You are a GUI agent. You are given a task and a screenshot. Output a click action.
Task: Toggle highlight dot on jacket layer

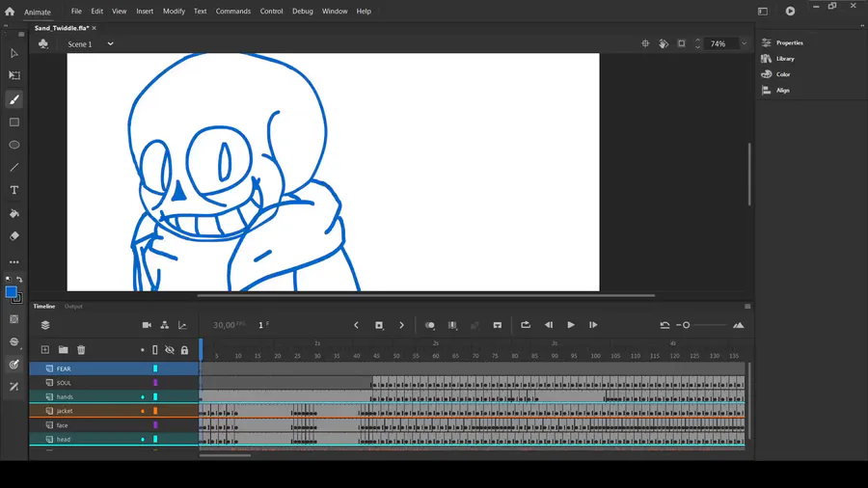point(143,411)
